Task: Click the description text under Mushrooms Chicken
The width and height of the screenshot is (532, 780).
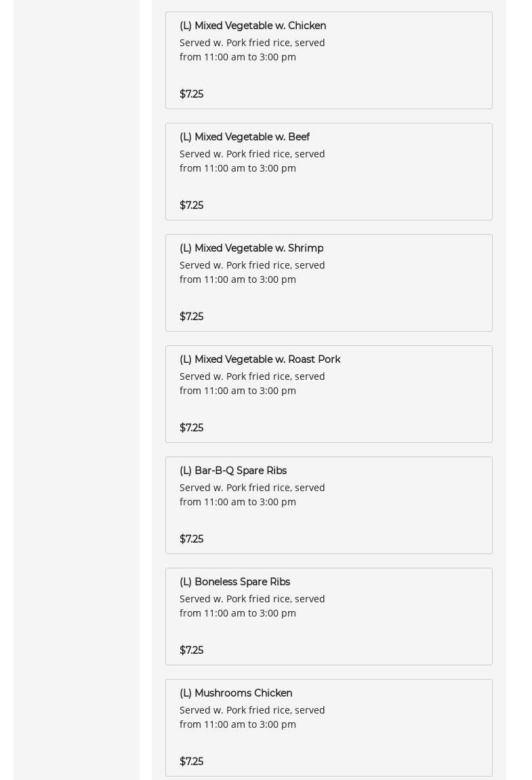Action: pyautogui.click(x=252, y=717)
